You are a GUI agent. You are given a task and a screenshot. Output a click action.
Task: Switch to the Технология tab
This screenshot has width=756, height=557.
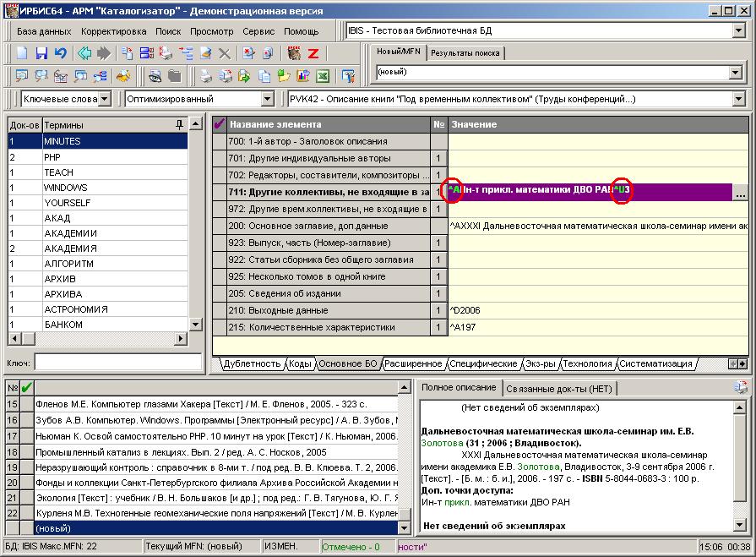(x=587, y=363)
